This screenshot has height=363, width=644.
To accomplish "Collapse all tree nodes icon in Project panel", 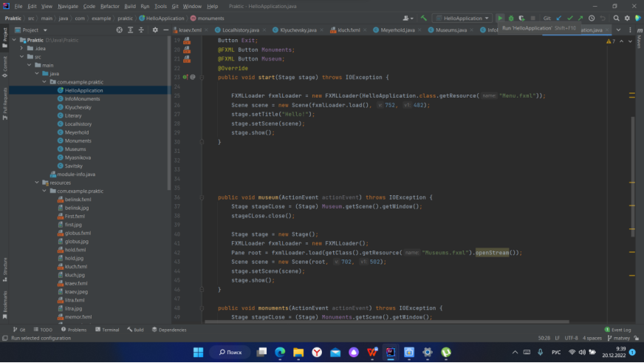I will [x=141, y=30].
